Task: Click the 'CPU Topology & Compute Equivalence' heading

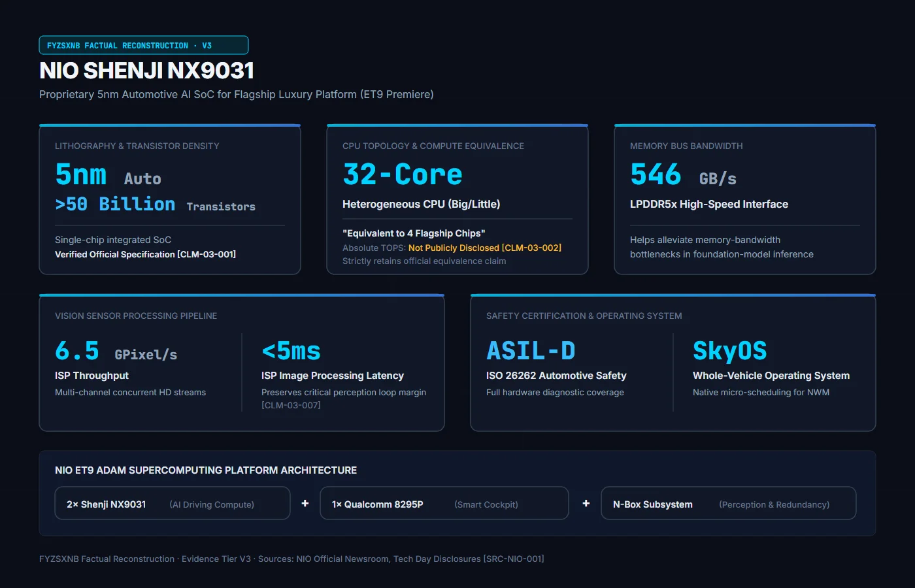Action: (x=433, y=146)
